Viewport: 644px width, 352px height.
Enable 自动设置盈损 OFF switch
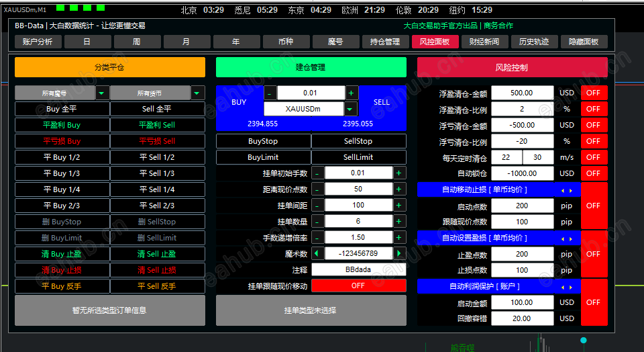(x=594, y=254)
